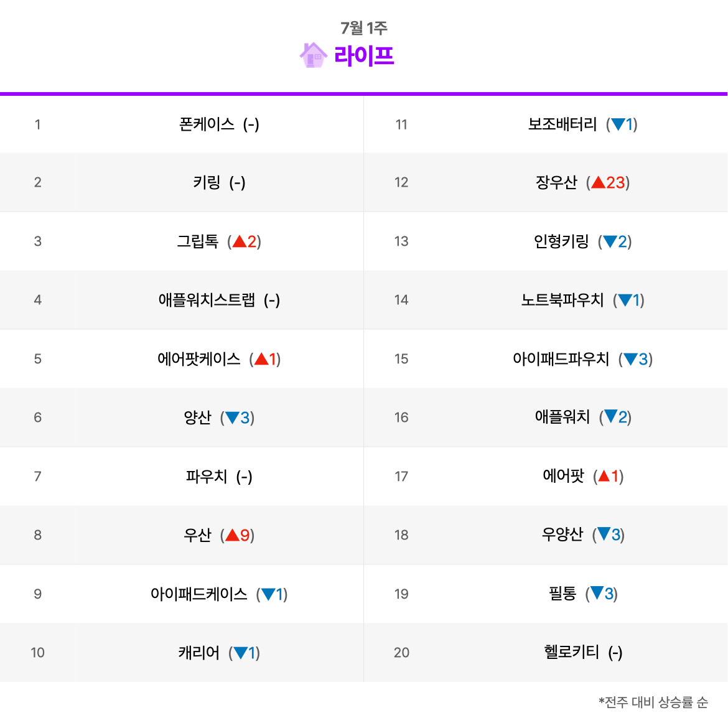Click the blue down arrow next to 양산
728x728 pixels.
coord(232,418)
